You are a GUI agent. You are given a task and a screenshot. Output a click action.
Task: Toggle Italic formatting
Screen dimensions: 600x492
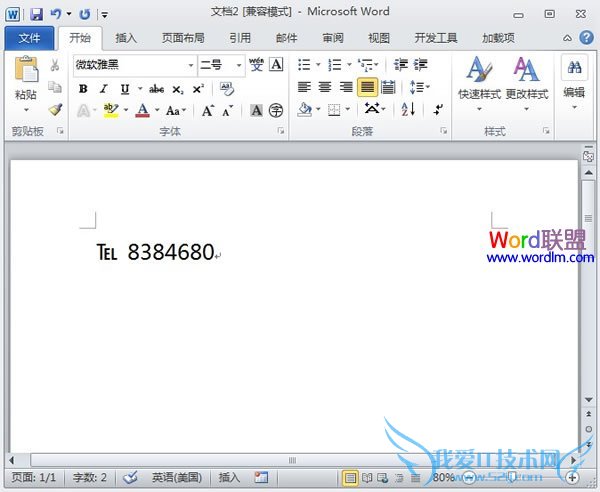102,88
